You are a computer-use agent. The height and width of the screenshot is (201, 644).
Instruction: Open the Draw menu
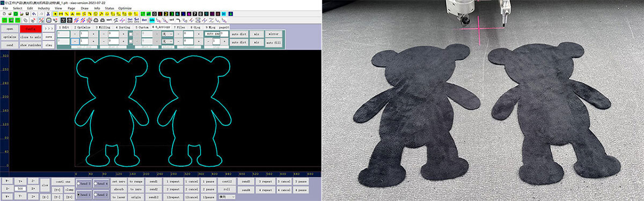[85, 8]
